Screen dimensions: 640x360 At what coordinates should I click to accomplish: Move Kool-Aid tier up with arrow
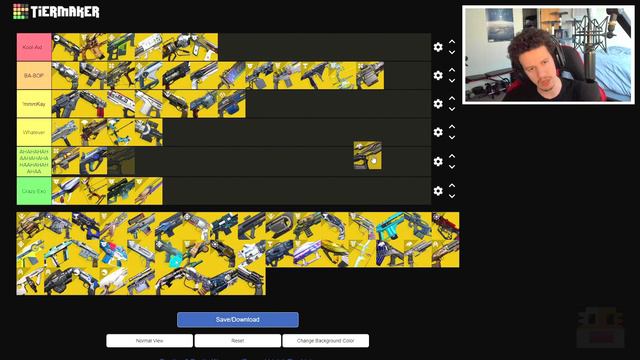tap(452, 42)
